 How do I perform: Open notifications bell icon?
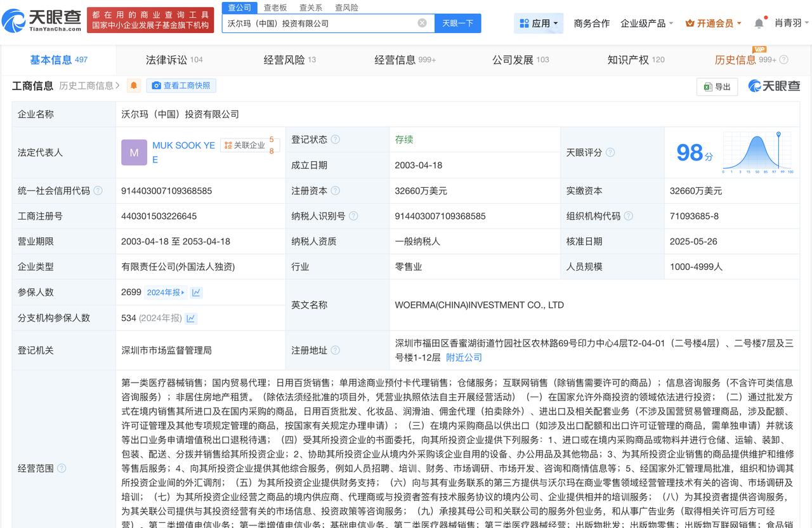[x=759, y=23]
